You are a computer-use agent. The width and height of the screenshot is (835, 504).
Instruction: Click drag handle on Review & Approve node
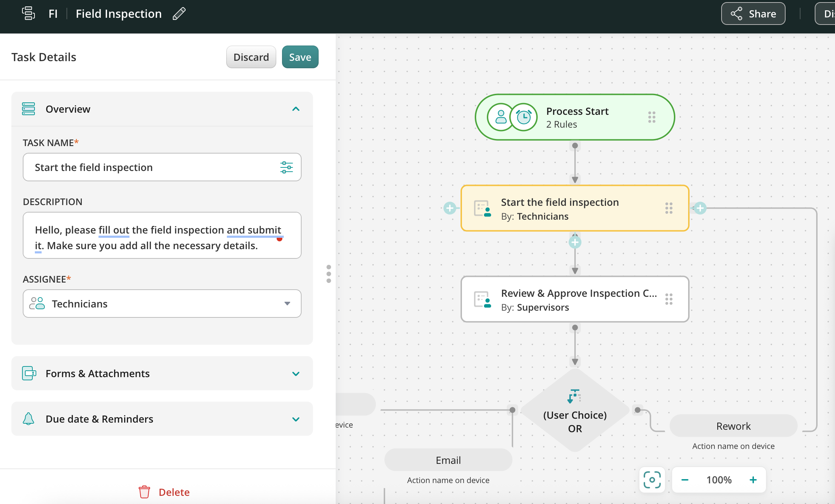[x=669, y=299]
